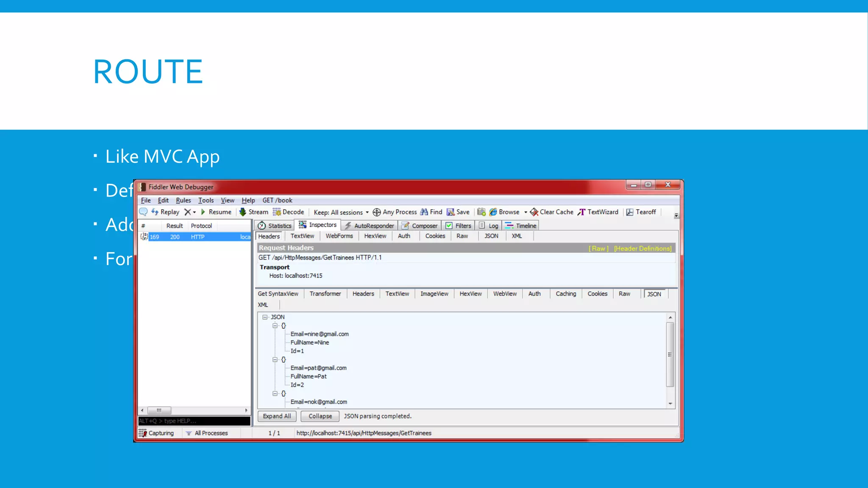Switch to the Statistics tab

click(x=275, y=226)
